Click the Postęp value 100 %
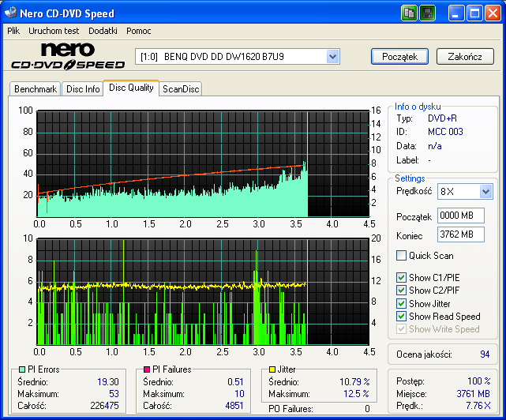The width and height of the screenshot is (506, 420). click(479, 381)
